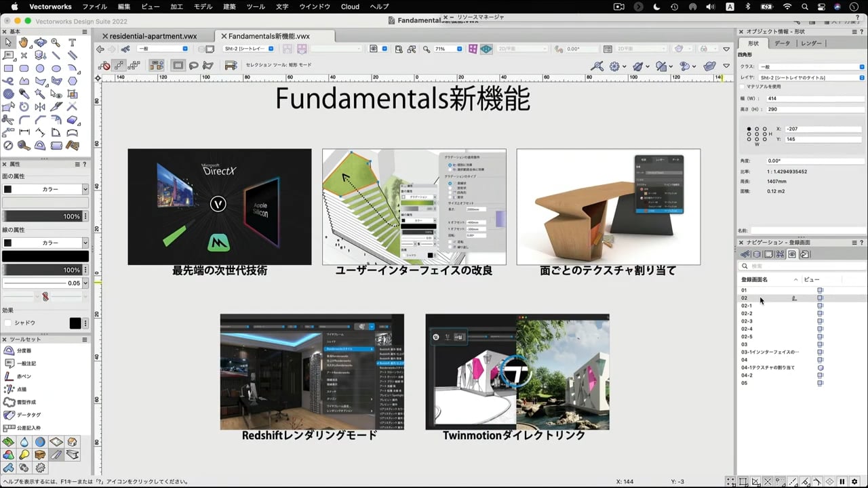
Task: Click the shadow black color swatch
Action: tap(75, 323)
